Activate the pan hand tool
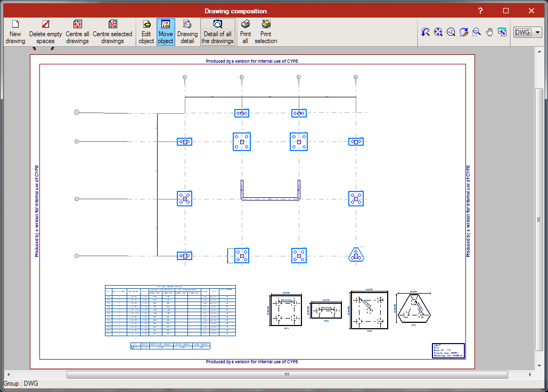Screen dimensions: 548x392 (489, 32)
